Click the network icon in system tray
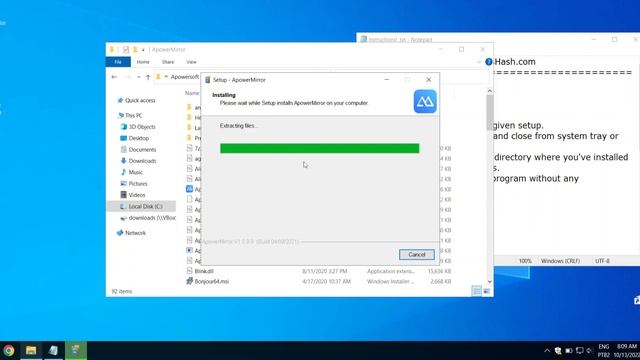This screenshot has width=640, height=360. (579, 351)
